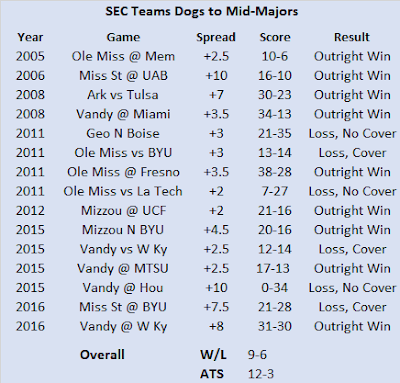
Task: Select the Geo N Boise cell
Action: (123, 134)
